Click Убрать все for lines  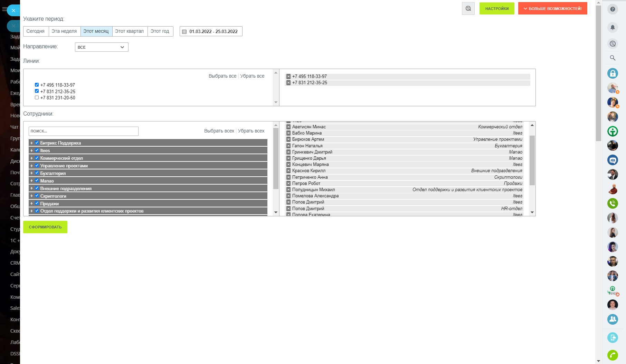(x=252, y=76)
